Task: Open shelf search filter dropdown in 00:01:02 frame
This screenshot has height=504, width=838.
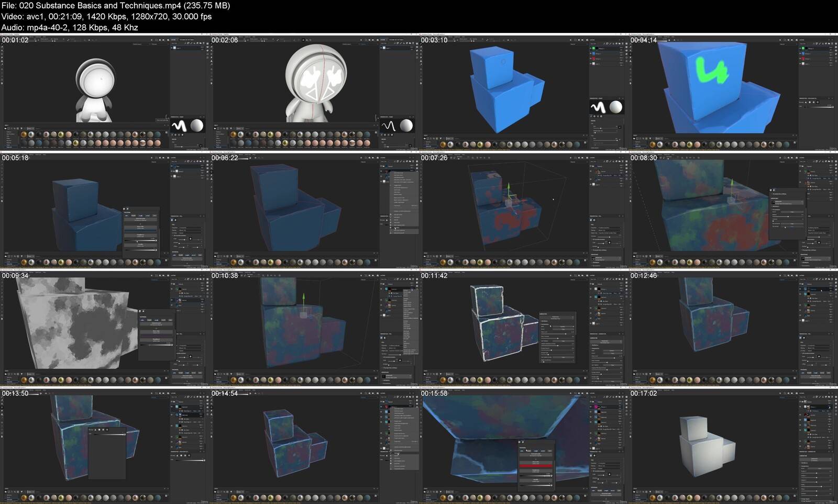Action: (30, 128)
